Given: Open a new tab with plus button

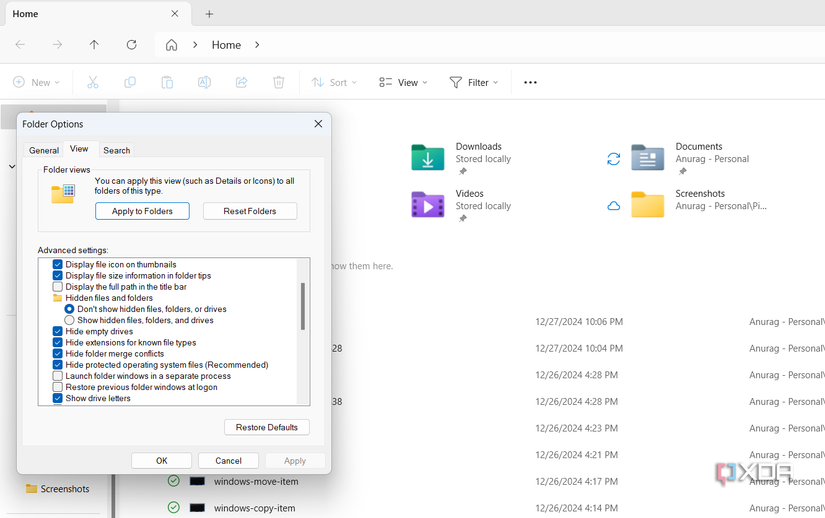Looking at the screenshot, I should point(209,14).
